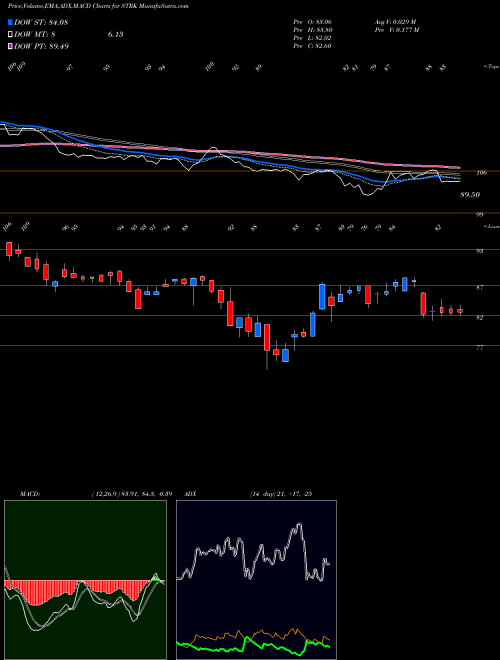Click the magenta DOW PT legend swatch

[10, 46]
